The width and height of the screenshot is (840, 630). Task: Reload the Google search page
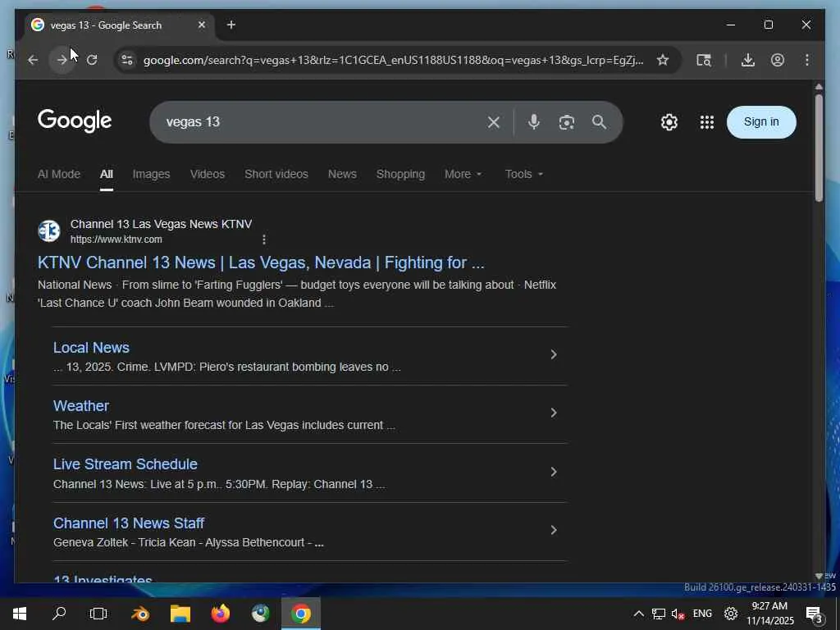click(92, 60)
